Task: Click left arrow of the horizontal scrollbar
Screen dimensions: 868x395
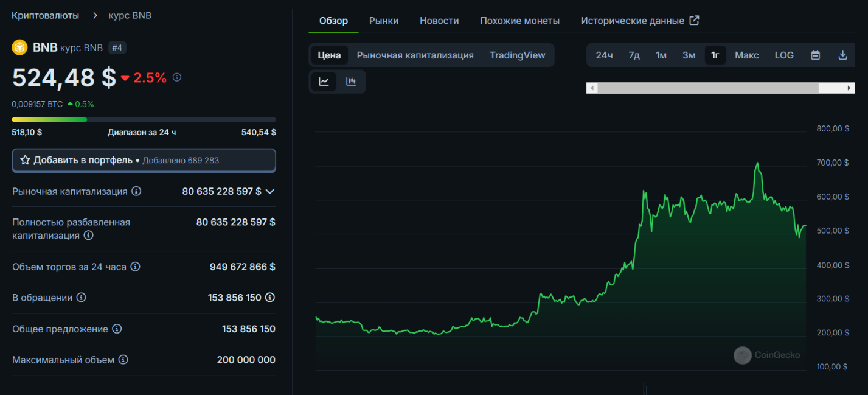Action: click(x=591, y=88)
